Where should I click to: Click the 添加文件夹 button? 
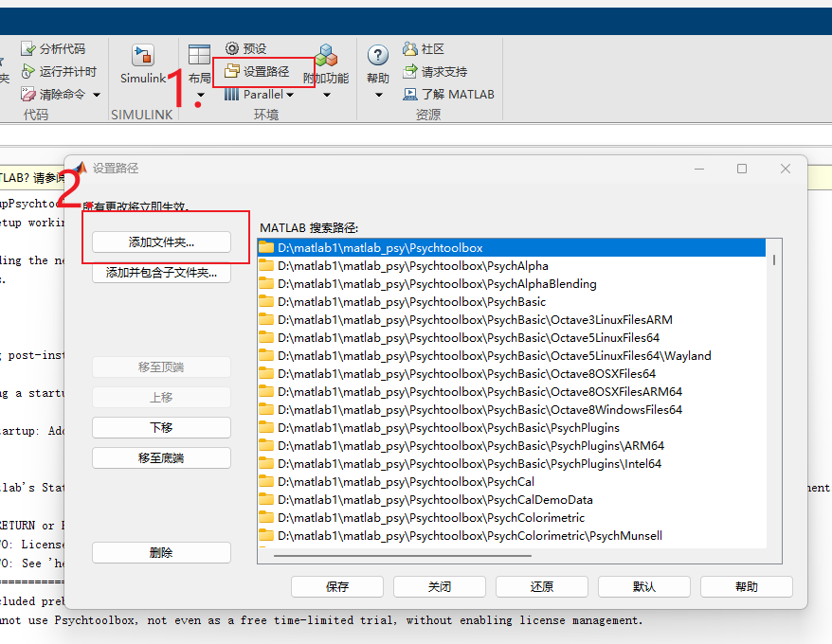tap(161, 241)
